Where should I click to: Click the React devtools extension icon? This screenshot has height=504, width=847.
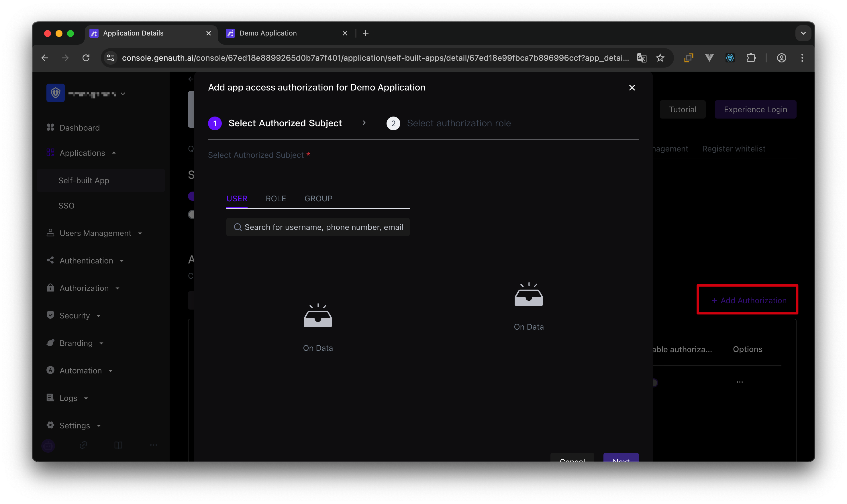(730, 58)
